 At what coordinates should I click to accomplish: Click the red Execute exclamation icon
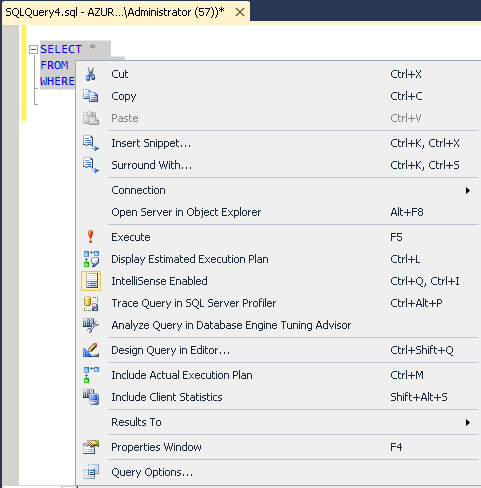(90, 237)
